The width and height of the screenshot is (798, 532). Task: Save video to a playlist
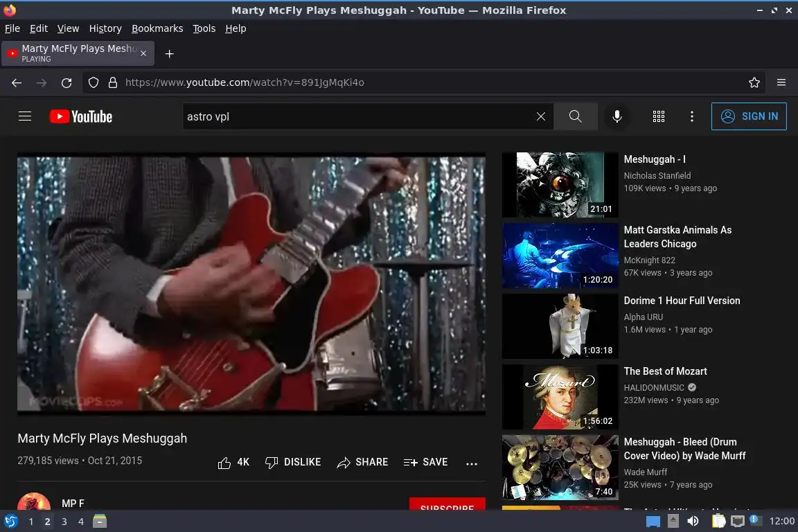425,462
